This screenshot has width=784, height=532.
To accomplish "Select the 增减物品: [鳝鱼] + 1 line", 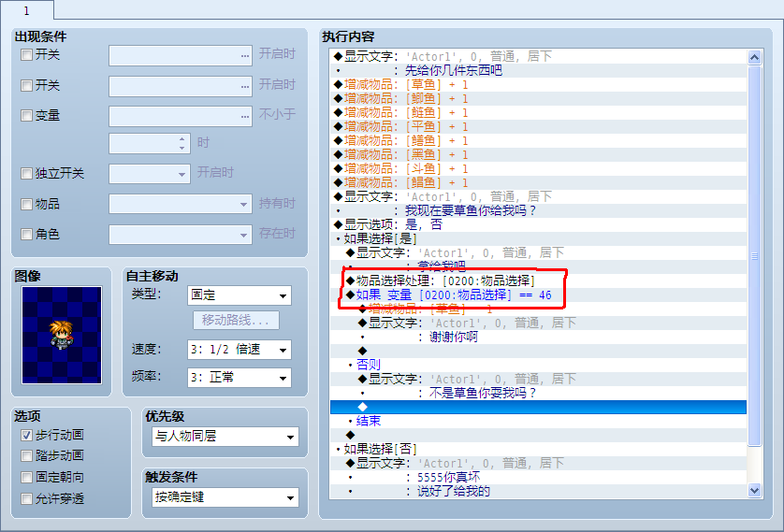I will [x=539, y=140].
